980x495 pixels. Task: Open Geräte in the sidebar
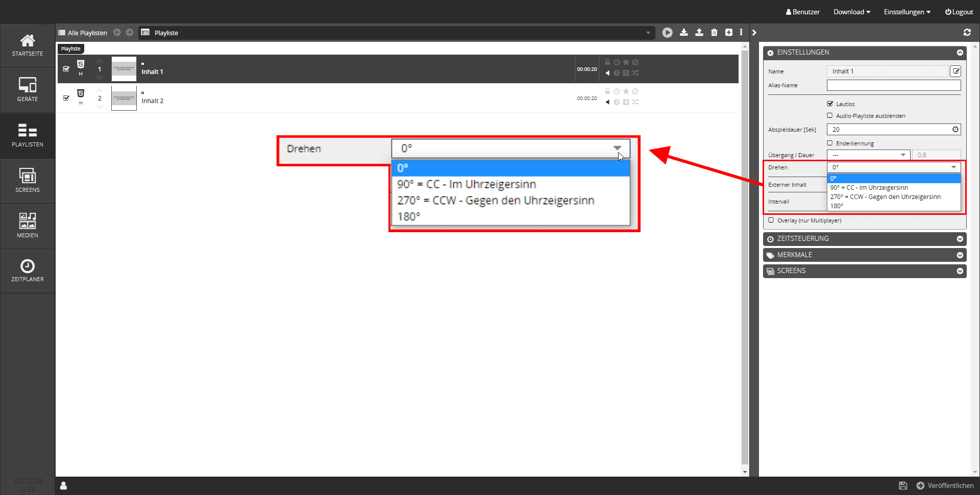pos(28,90)
